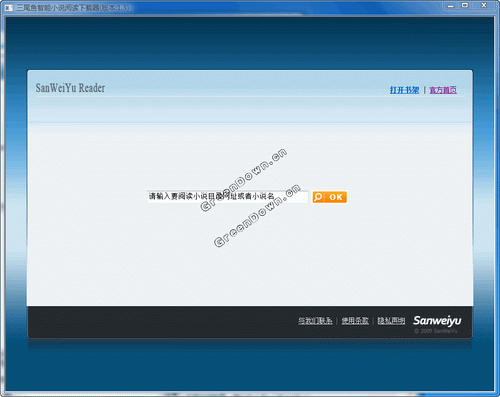The image size is (500, 397).
Task: Click the dark footer bar empty area
Action: 160,322
